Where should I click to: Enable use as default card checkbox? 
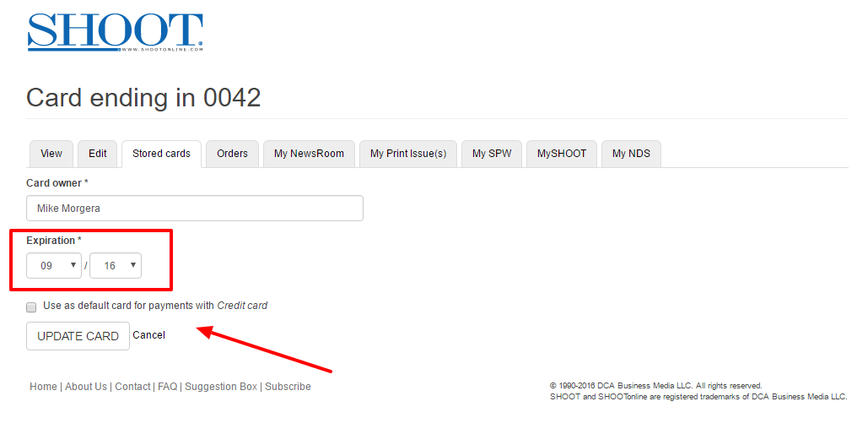[x=31, y=307]
